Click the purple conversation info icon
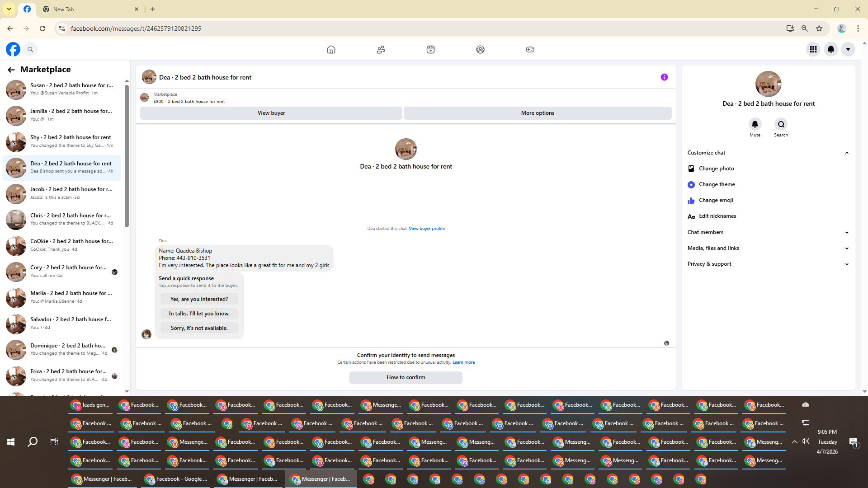The height and width of the screenshot is (488, 868). 664,77
